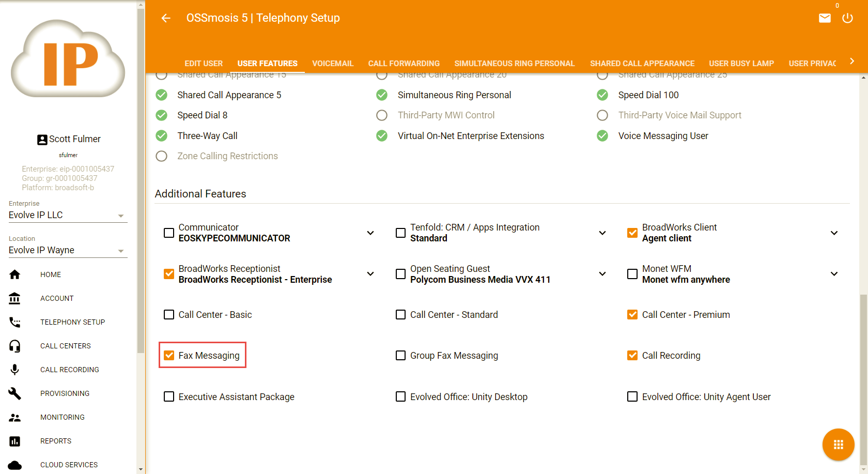Expand the Communicator options chevron
868x474 pixels.
coord(370,233)
